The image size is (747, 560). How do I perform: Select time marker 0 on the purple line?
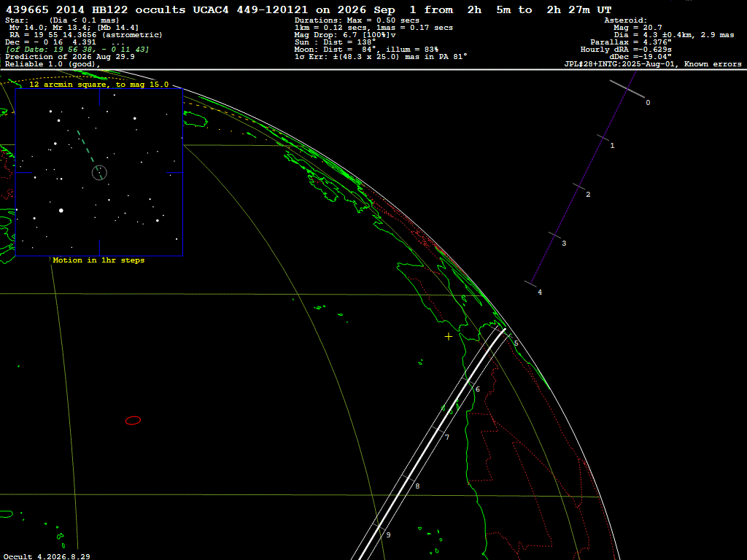(x=648, y=102)
